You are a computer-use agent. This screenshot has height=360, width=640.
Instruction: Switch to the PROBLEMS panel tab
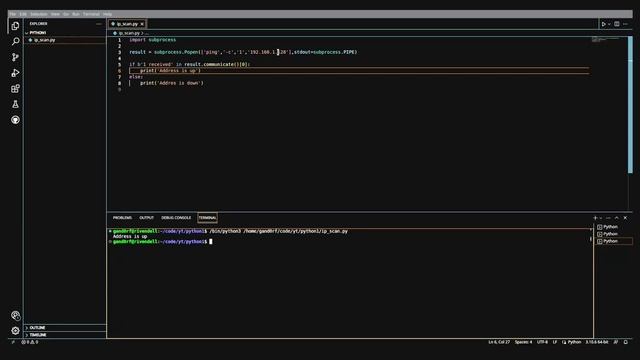[122, 218]
